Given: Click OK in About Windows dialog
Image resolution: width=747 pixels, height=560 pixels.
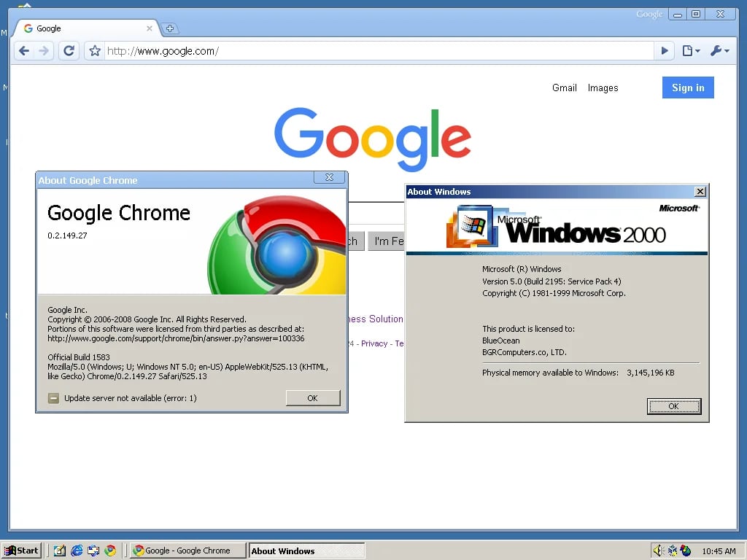Looking at the screenshot, I should click(673, 406).
